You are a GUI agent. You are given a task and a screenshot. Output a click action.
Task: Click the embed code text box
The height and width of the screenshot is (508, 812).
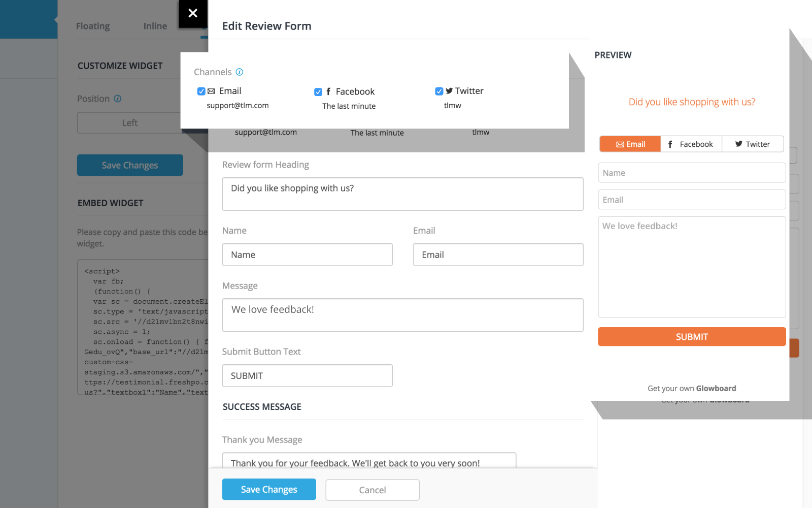tap(143, 327)
